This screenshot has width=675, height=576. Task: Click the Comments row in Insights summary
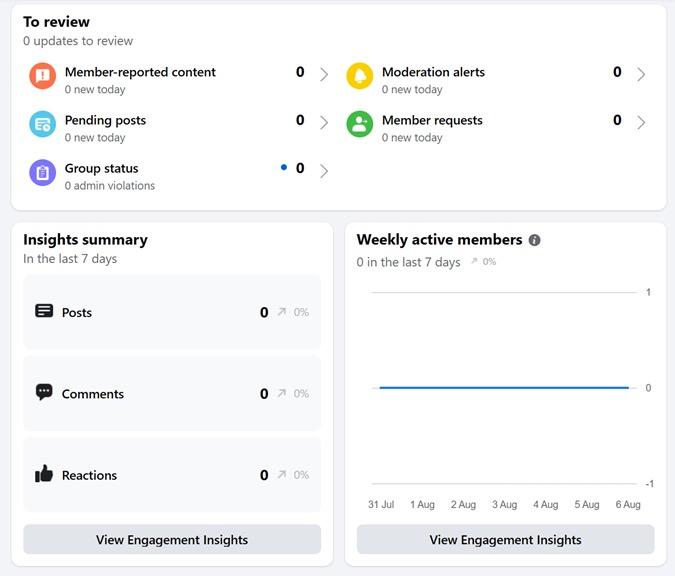[x=172, y=393]
